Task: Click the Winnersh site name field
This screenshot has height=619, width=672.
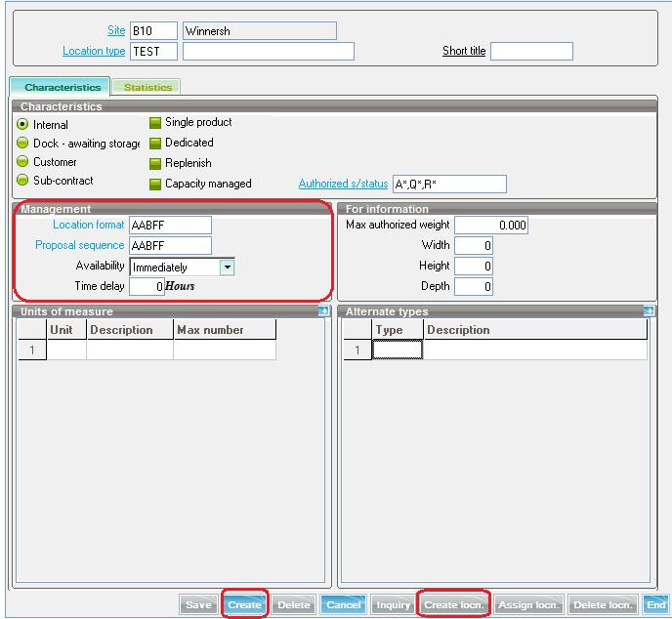Action: [x=260, y=31]
